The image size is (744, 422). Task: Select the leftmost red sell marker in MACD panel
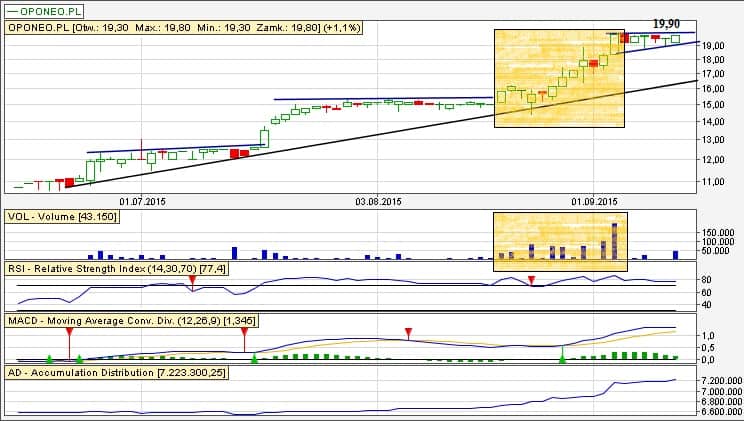pyautogui.click(x=69, y=331)
